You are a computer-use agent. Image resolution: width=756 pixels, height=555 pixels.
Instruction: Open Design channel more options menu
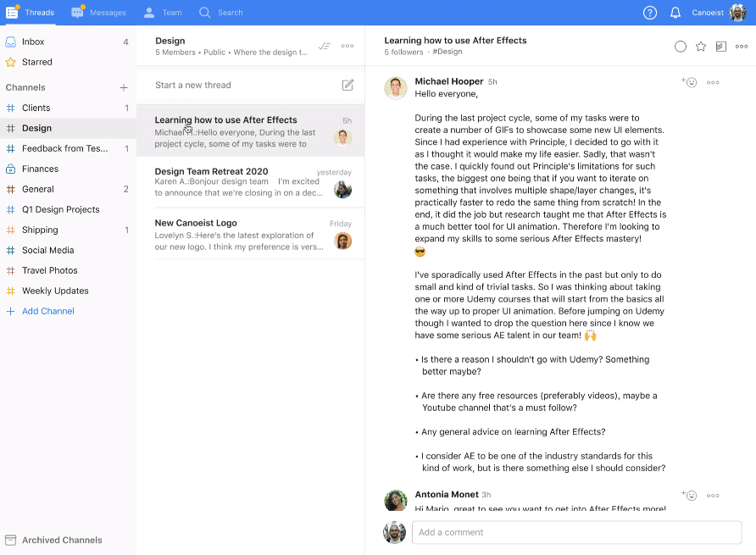(x=347, y=46)
